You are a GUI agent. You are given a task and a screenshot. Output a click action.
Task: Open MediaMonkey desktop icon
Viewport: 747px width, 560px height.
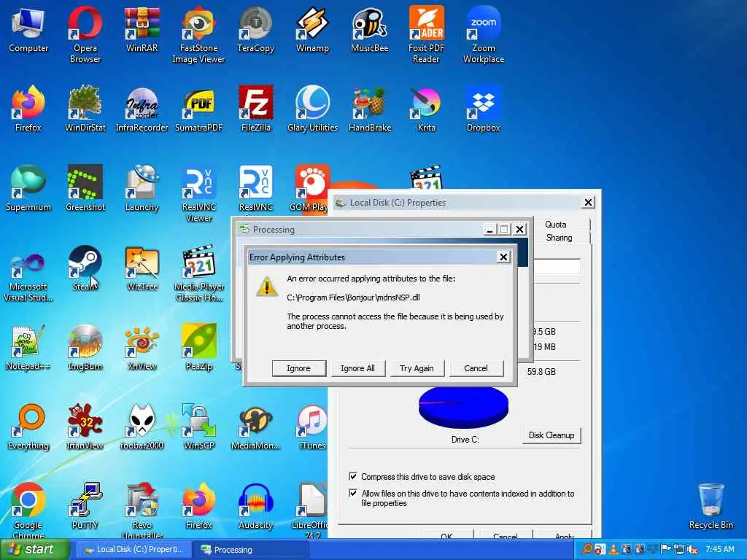tap(256, 427)
